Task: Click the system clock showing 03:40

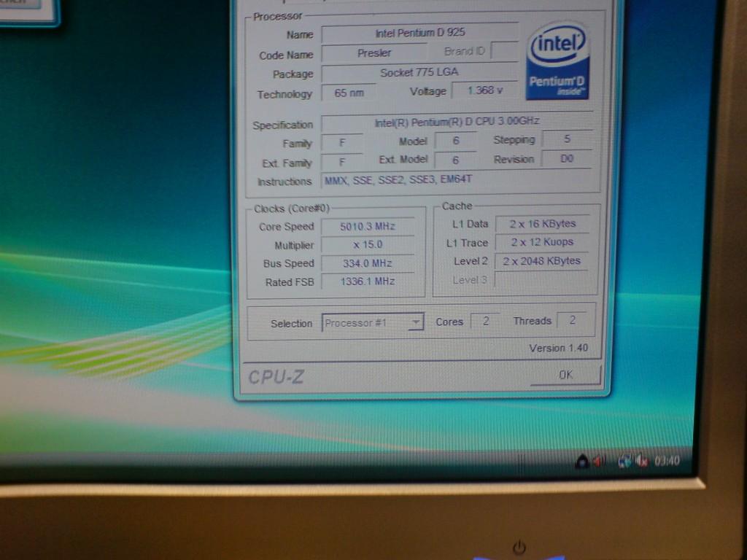Action: pyautogui.click(x=667, y=461)
